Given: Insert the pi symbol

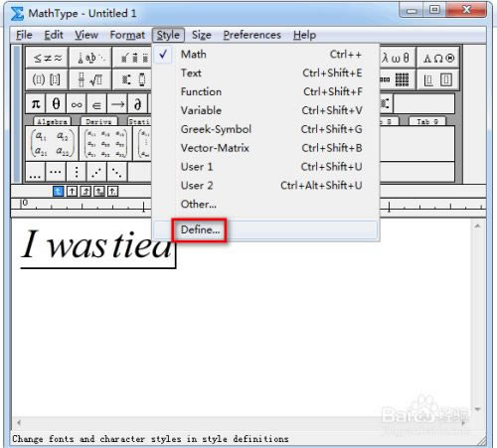Looking at the screenshot, I should (36, 104).
